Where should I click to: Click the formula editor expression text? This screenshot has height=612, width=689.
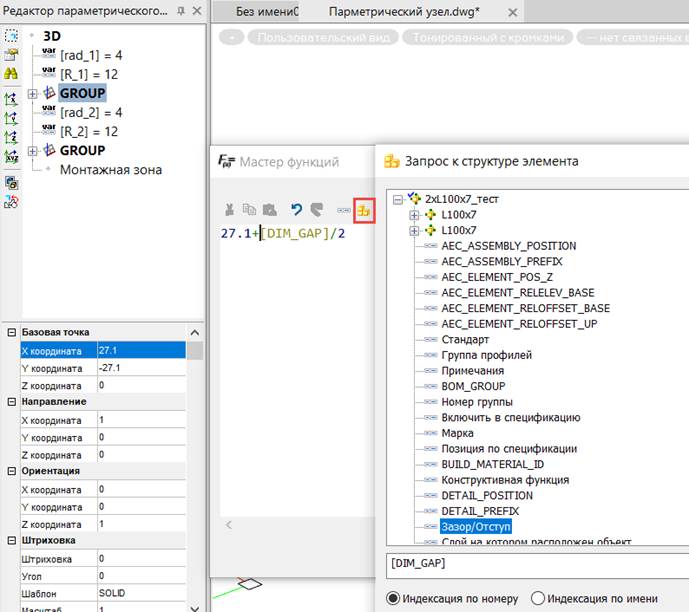283,233
